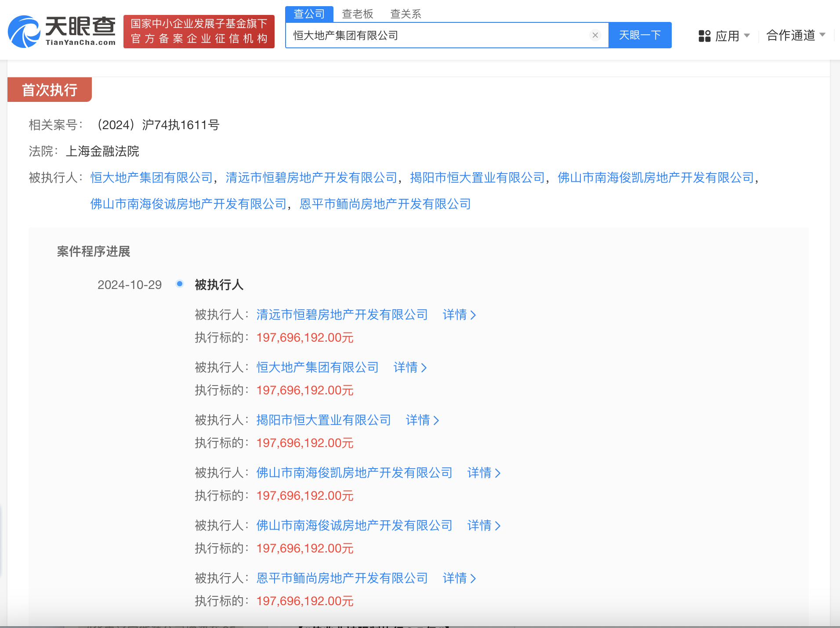This screenshot has width=840, height=628.
Task: Click the red 国家中小企业发展子基金旗下 banner
Action: (x=199, y=32)
